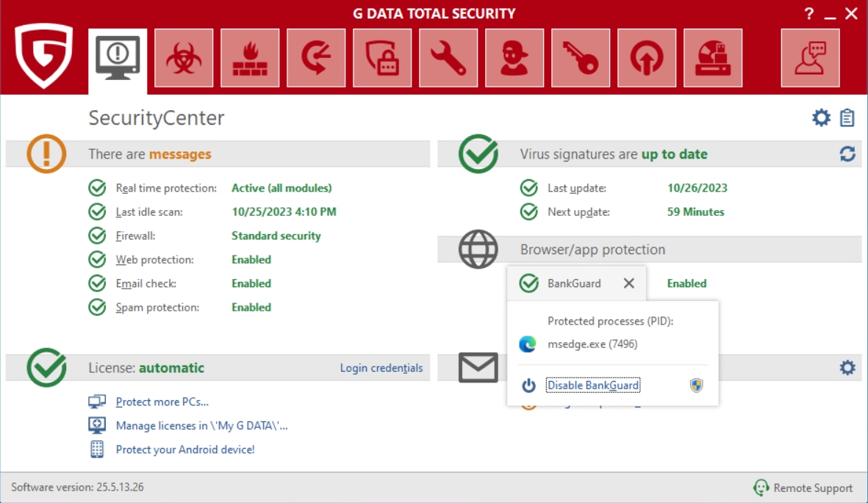Image resolution: width=868 pixels, height=503 pixels.
Task: Open help with the question mark
Action: coord(809,14)
